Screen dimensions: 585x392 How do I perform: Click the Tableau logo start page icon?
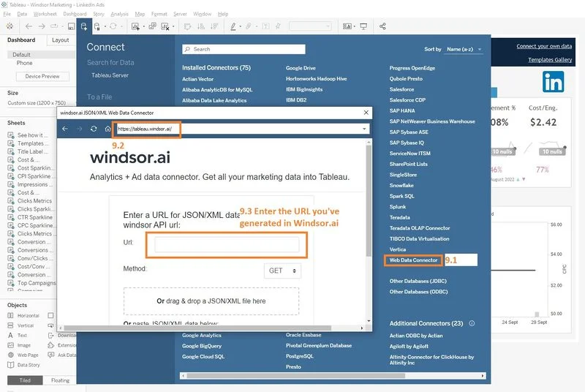coord(10,26)
